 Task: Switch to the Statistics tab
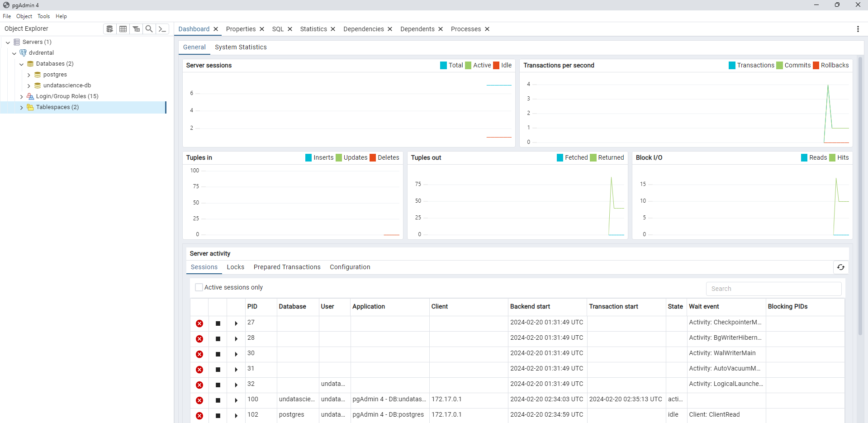point(313,29)
